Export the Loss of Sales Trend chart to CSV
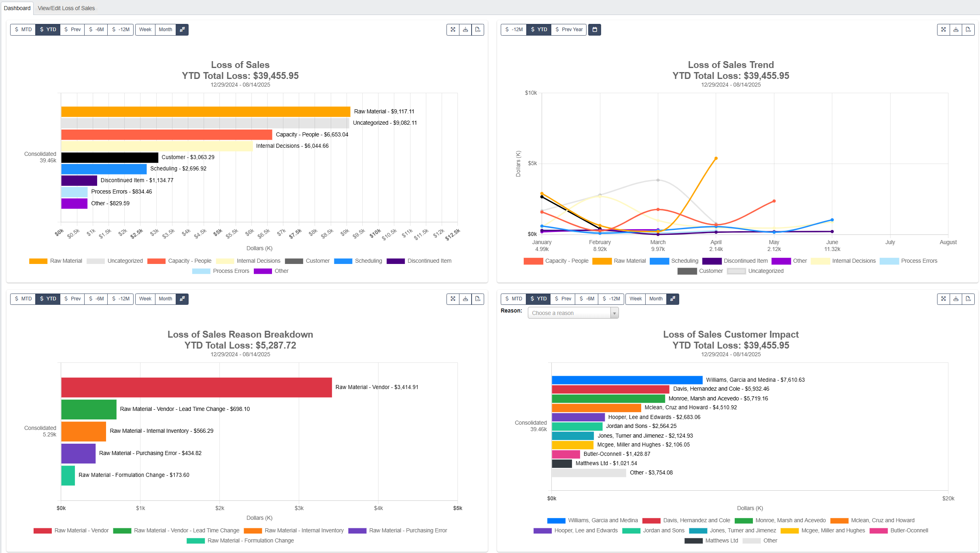 (x=968, y=30)
